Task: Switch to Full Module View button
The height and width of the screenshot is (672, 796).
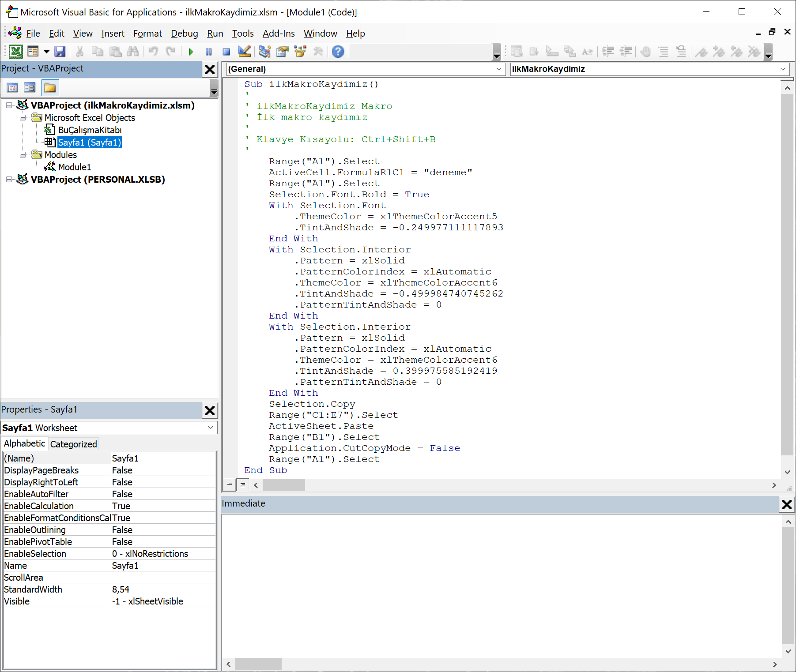Action: [x=243, y=484]
